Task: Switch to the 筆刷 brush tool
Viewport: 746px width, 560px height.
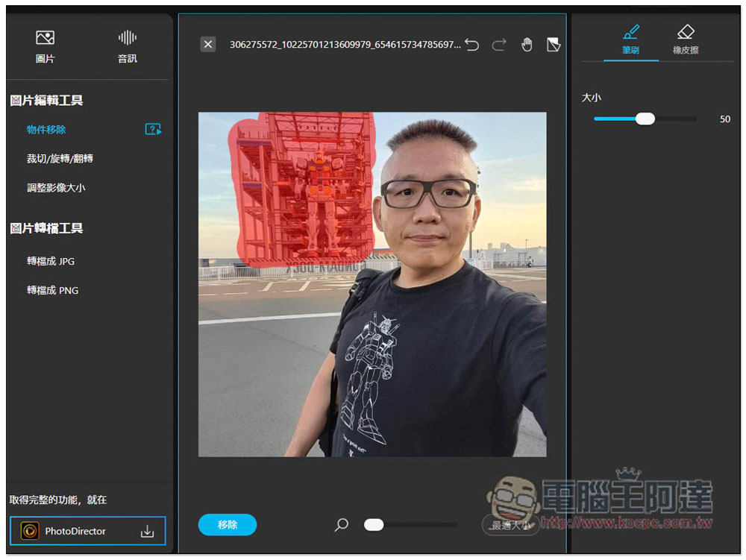Action: click(631, 40)
